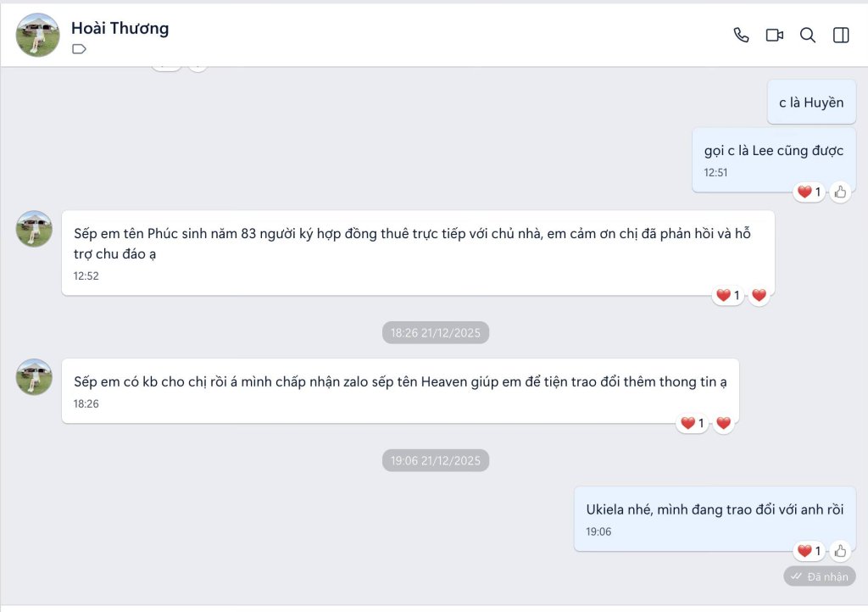View heart count on 18:26 Heaven message

693,423
